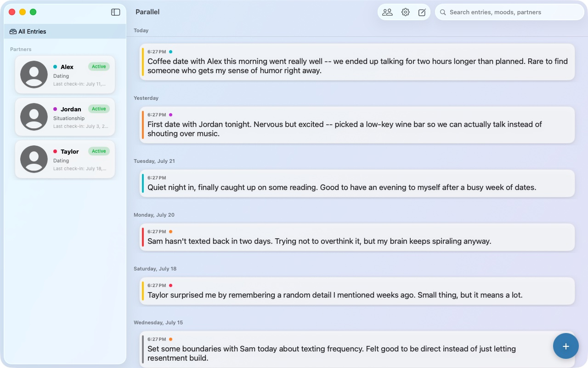Select partner name Taylor
Image resolution: width=588 pixels, height=368 pixels.
(x=70, y=152)
